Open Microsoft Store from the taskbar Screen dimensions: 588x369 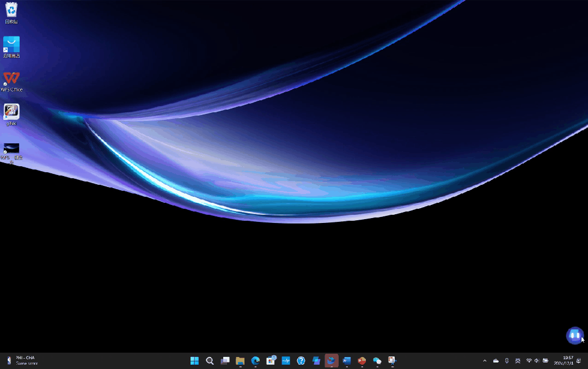tap(271, 361)
